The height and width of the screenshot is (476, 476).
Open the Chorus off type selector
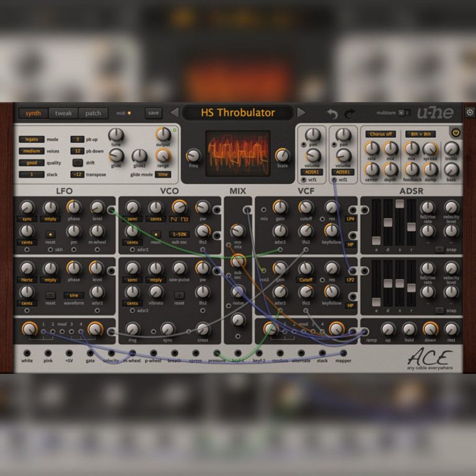(381, 134)
